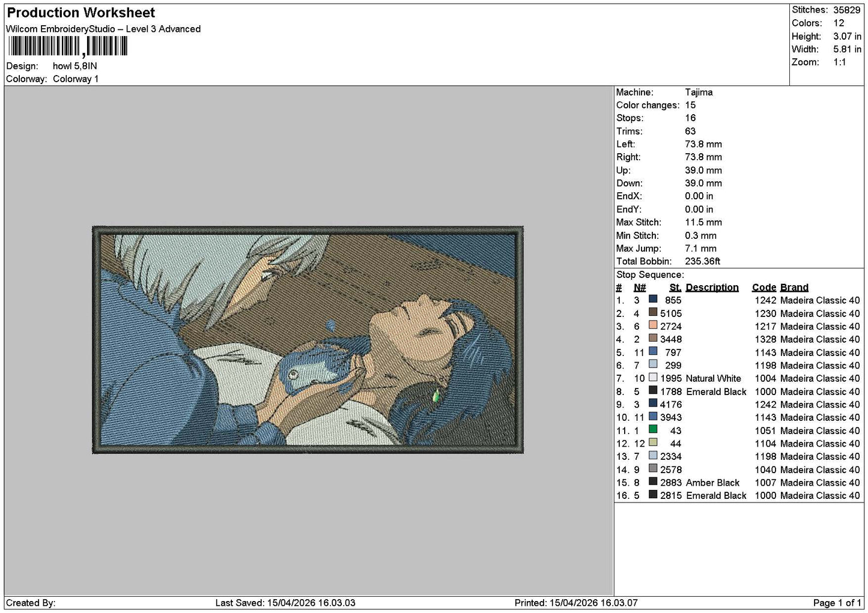The image size is (868, 613).
Task: Click the 'Down:' label
Action: 629,183
